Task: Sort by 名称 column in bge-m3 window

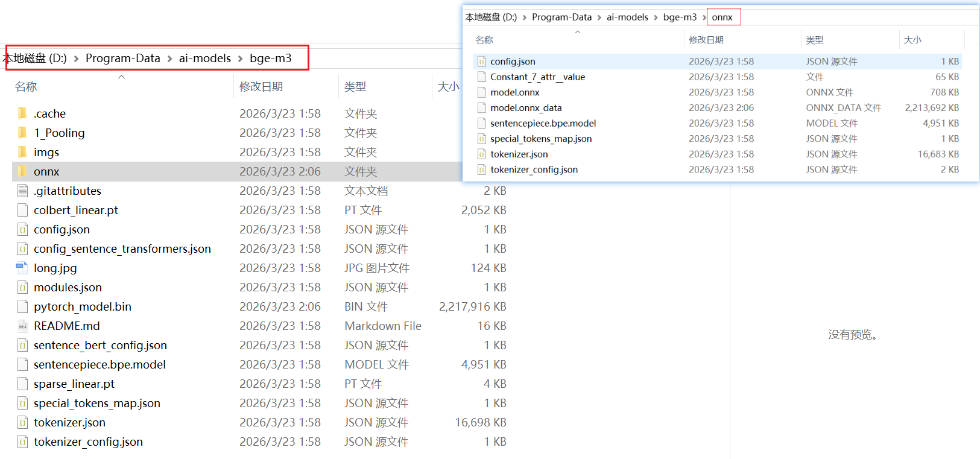Action: point(26,87)
